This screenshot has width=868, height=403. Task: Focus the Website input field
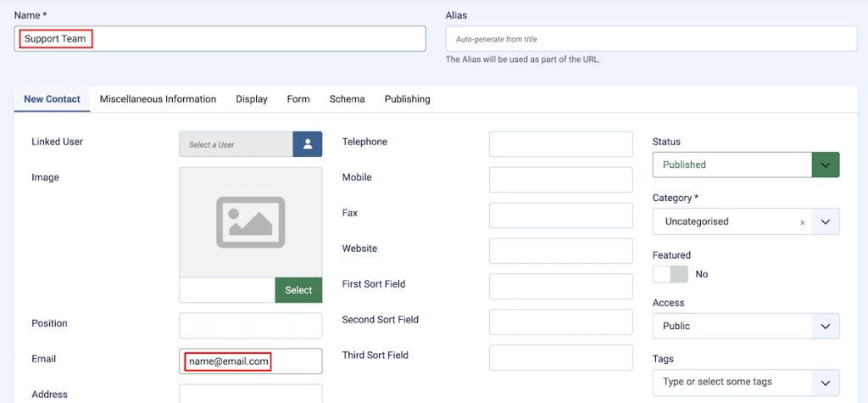tap(561, 250)
